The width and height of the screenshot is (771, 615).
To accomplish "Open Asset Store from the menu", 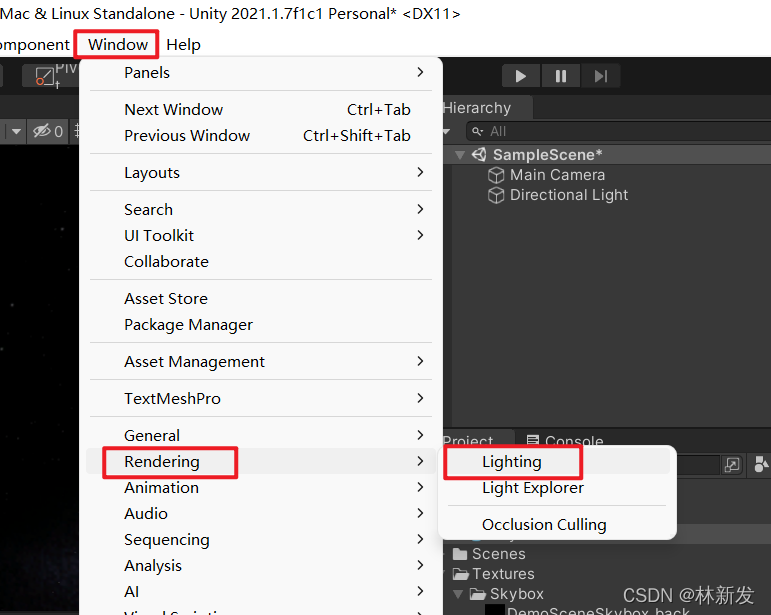I will 261,299.
